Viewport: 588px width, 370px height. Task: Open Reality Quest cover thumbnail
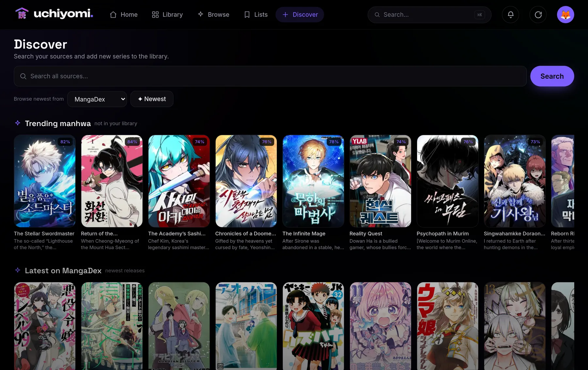tap(380, 181)
